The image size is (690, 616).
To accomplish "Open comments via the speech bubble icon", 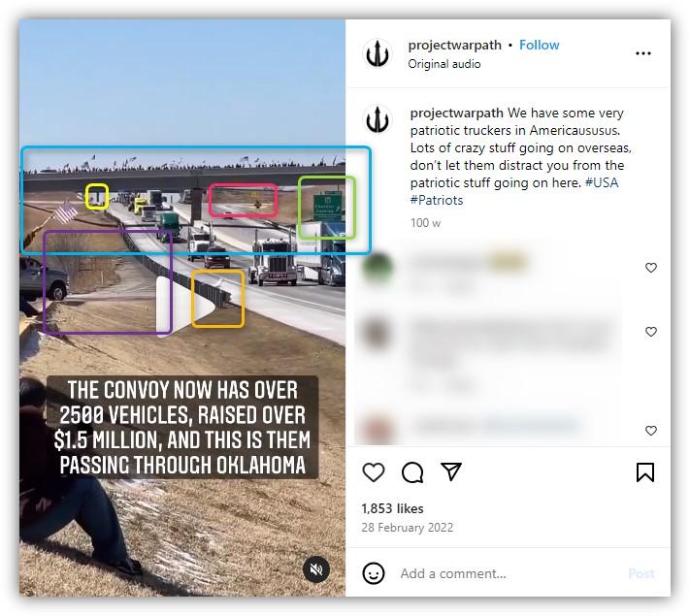I will [x=412, y=472].
